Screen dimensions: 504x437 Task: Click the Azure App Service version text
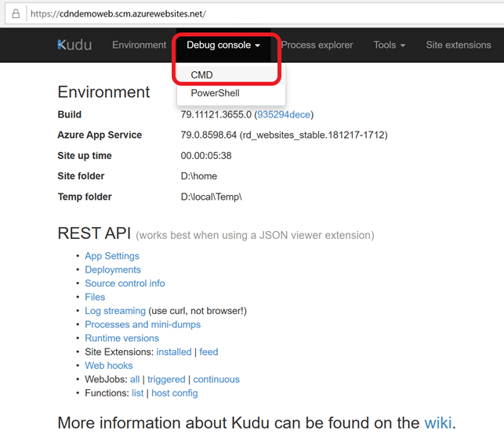tap(285, 135)
